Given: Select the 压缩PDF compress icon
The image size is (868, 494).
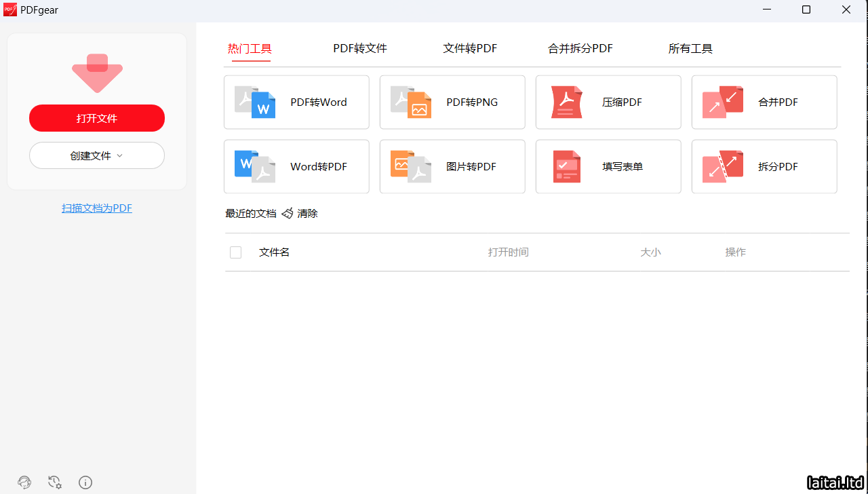Looking at the screenshot, I should click(567, 102).
